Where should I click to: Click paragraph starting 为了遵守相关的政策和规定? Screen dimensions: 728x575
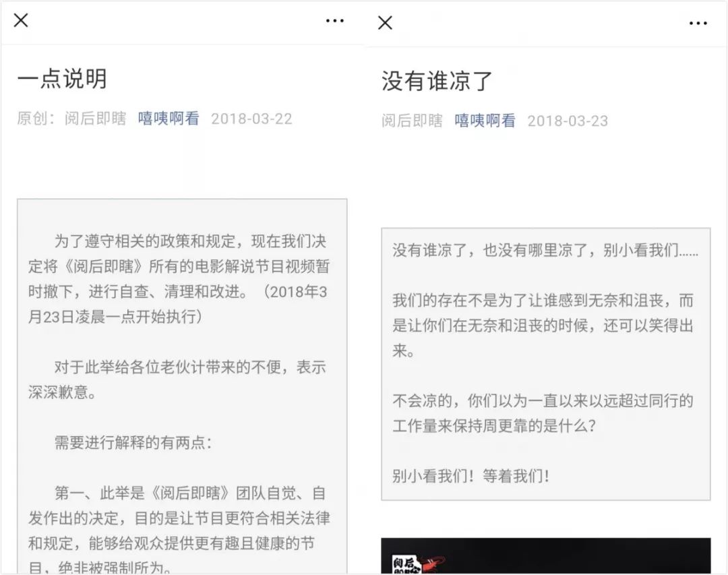click(x=179, y=279)
